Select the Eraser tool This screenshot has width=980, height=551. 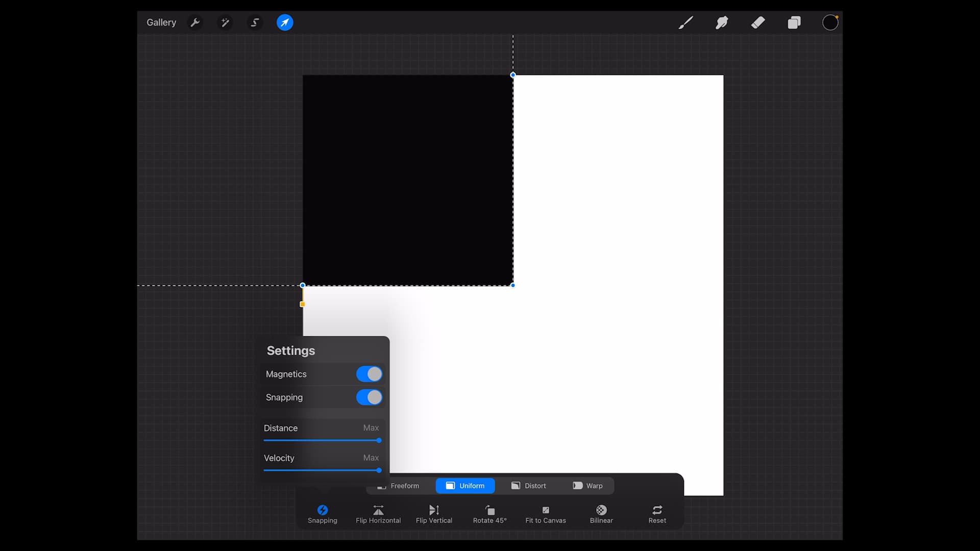[x=757, y=22]
